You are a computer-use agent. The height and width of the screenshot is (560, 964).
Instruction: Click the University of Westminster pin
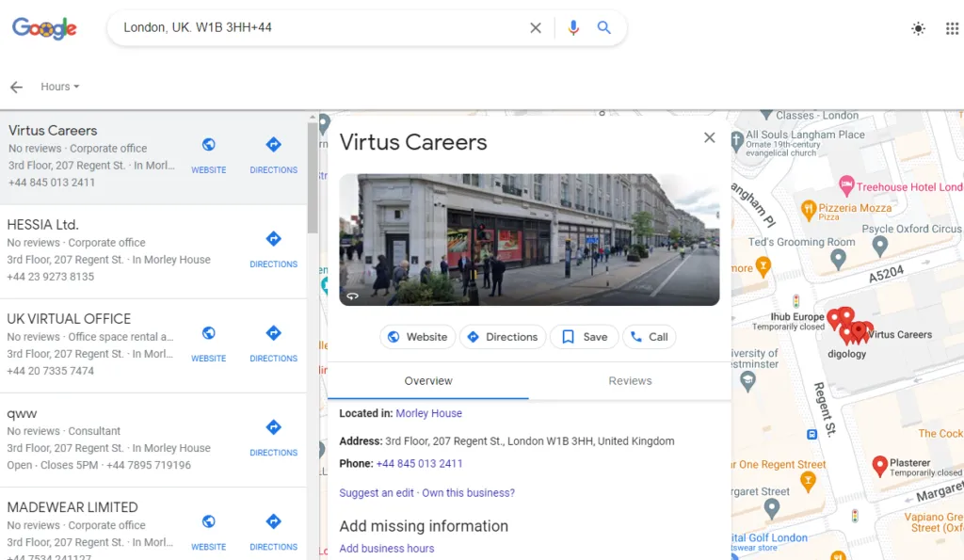tap(747, 382)
